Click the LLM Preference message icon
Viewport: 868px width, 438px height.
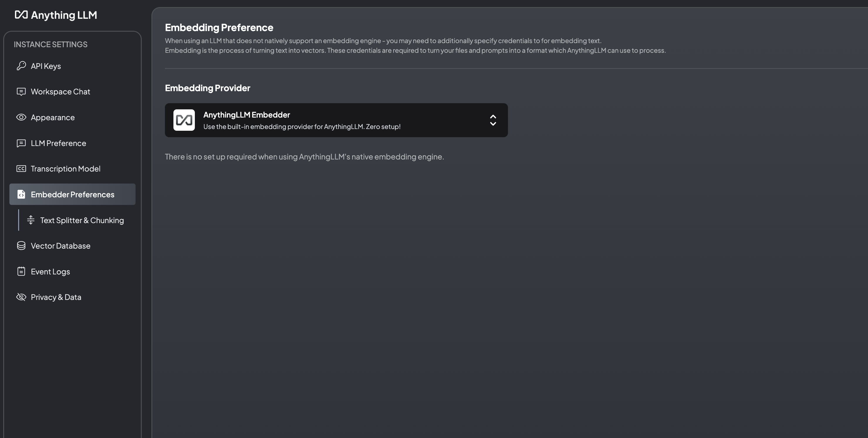point(21,143)
